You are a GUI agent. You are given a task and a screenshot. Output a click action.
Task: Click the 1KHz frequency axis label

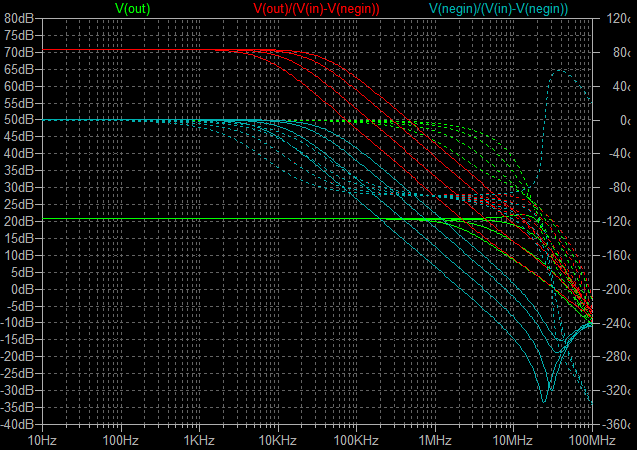[x=198, y=439]
